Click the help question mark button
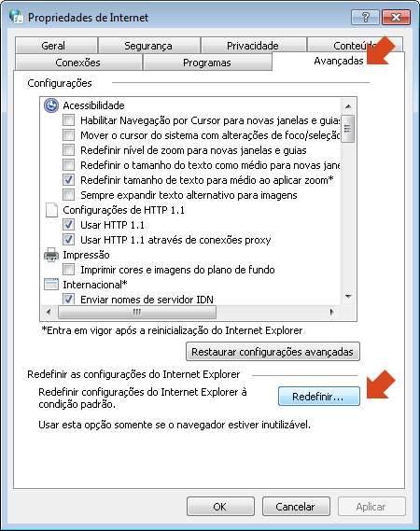Viewport: 420px width, 531px height. (x=365, y=17)
